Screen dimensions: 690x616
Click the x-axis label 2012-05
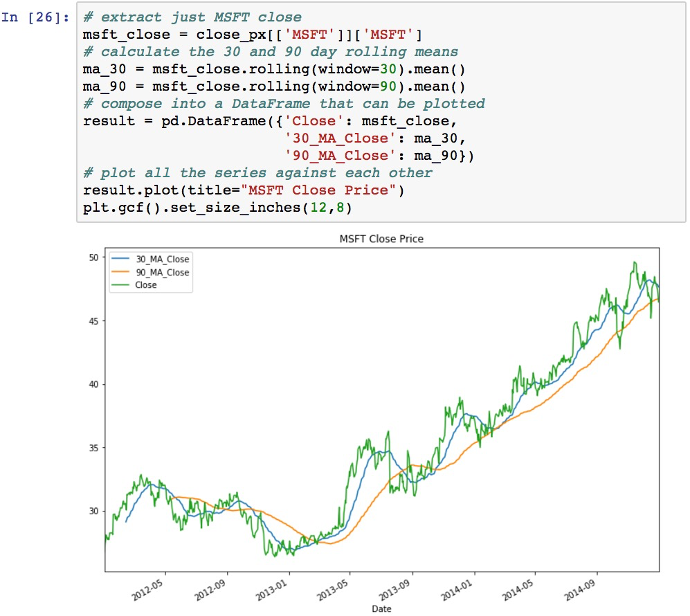(147, 590)
